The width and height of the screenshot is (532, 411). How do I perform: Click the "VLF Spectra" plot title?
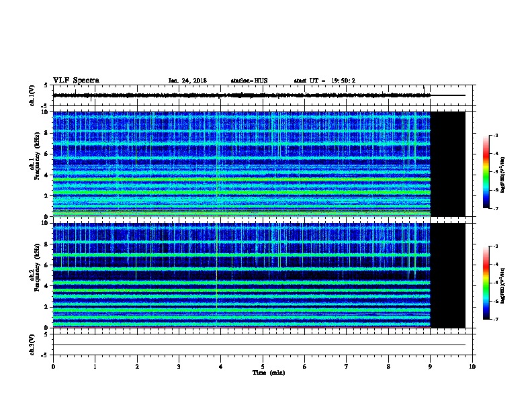76,81
